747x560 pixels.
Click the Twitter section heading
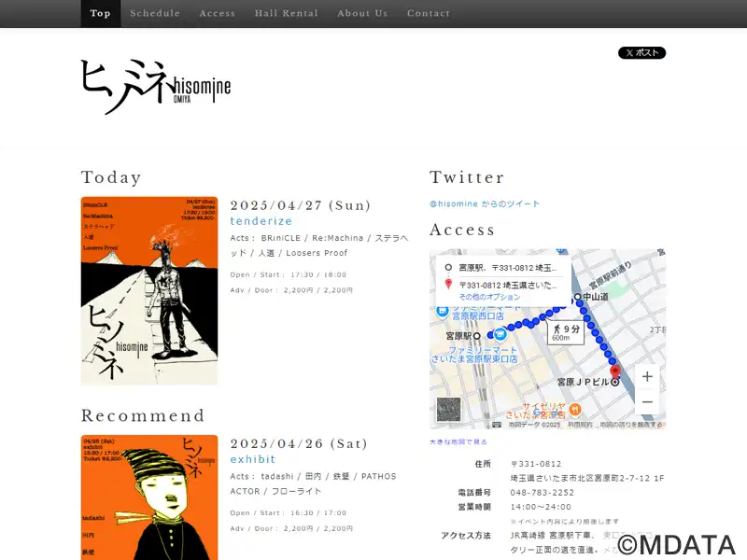pyautogui.click(x=467, y=177)
